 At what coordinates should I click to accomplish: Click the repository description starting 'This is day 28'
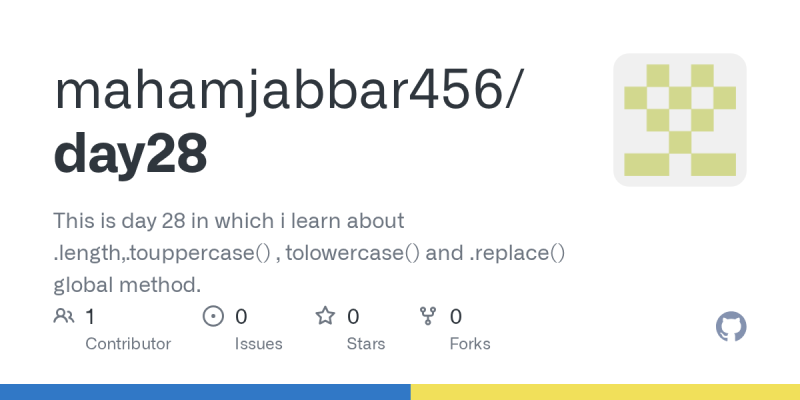click(x=309, y=253)
